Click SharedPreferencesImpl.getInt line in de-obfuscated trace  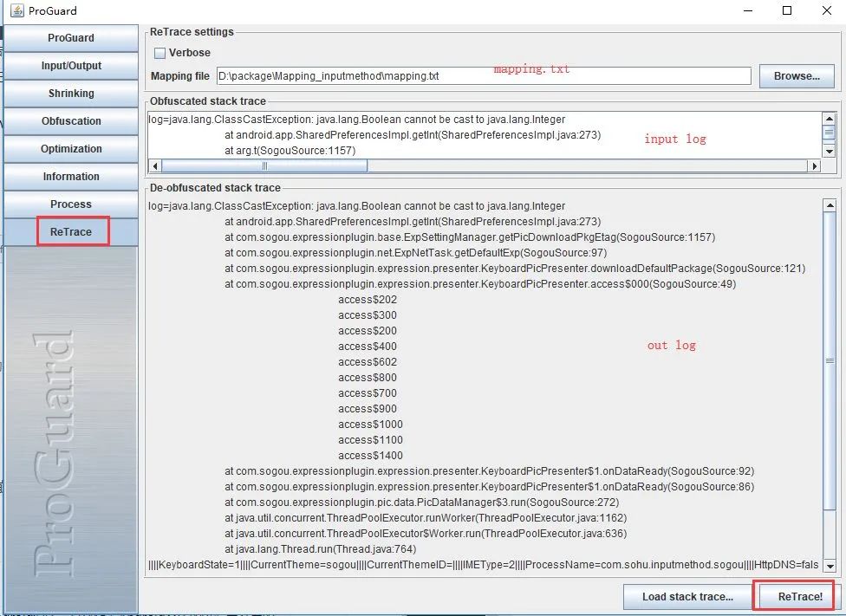click(x=413, y=223)
